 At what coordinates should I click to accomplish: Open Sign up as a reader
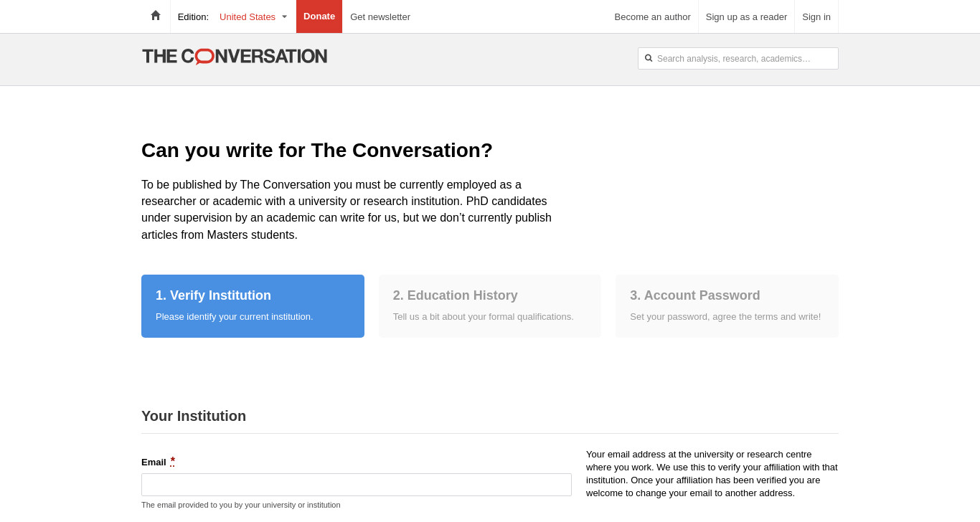[x=746, y=16]
